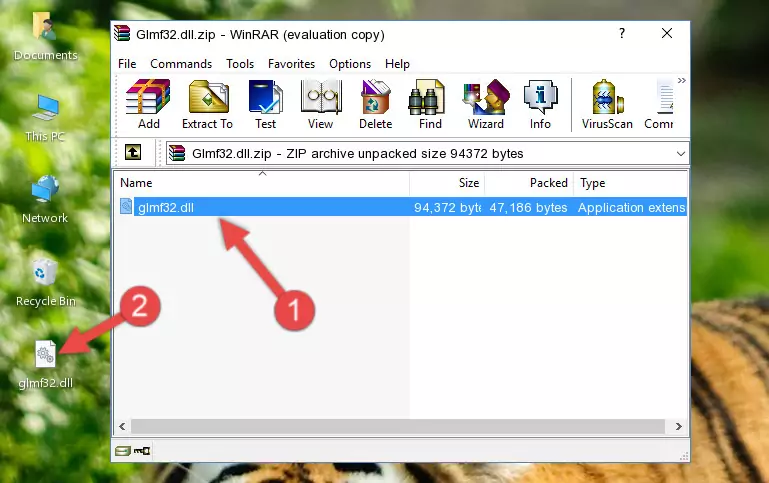Click the partially hidden Comment toolbar icon

659,104
